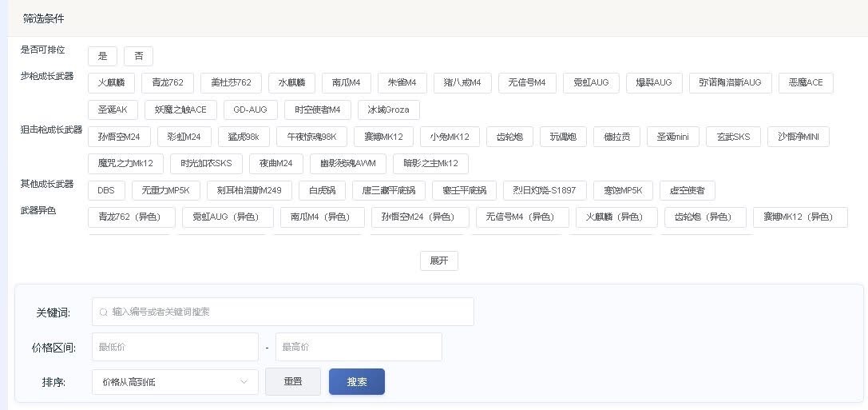Choose the 青龙762 rifle filter

pos(167,83)
